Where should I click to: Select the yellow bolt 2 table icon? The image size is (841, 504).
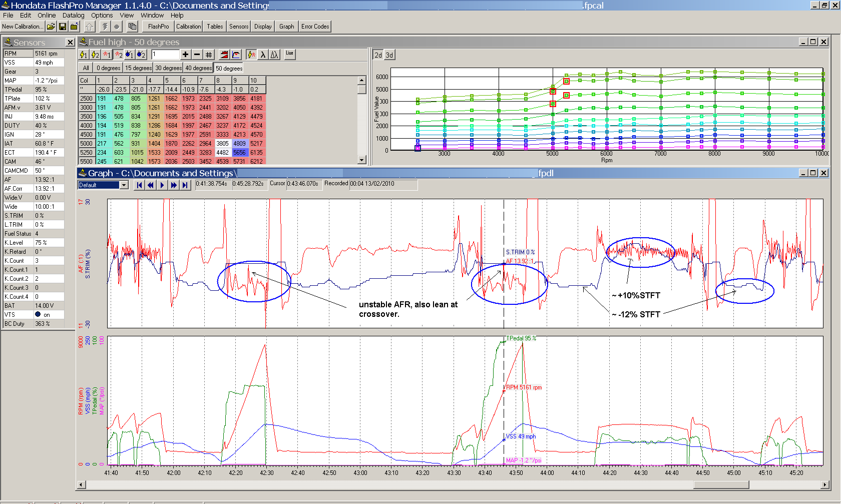[95, 55]
